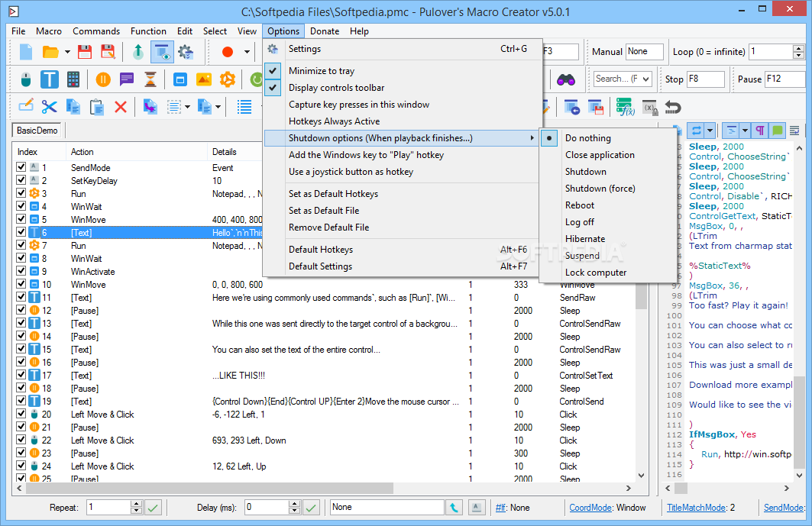
Task: Uncheck row 1 SendMode checkbox
Action: click(x=21, y=167)
